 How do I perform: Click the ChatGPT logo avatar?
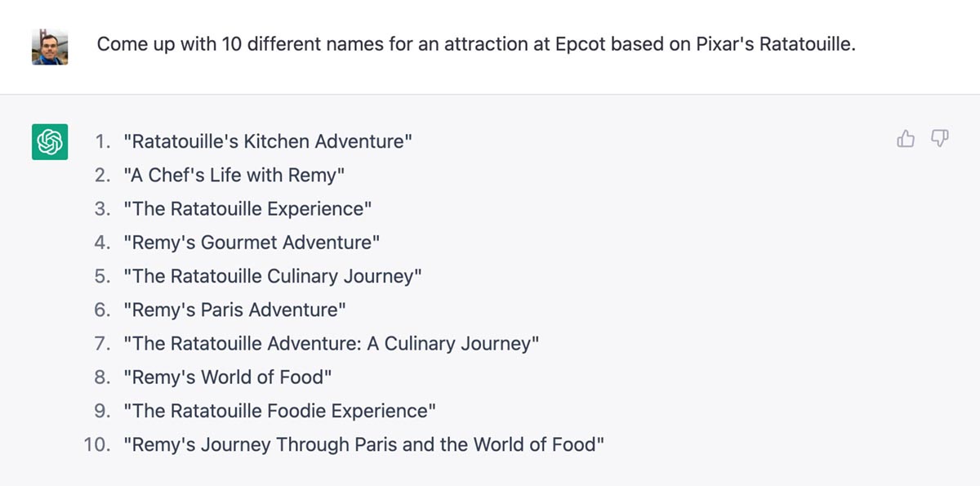[x=49, y=141]
